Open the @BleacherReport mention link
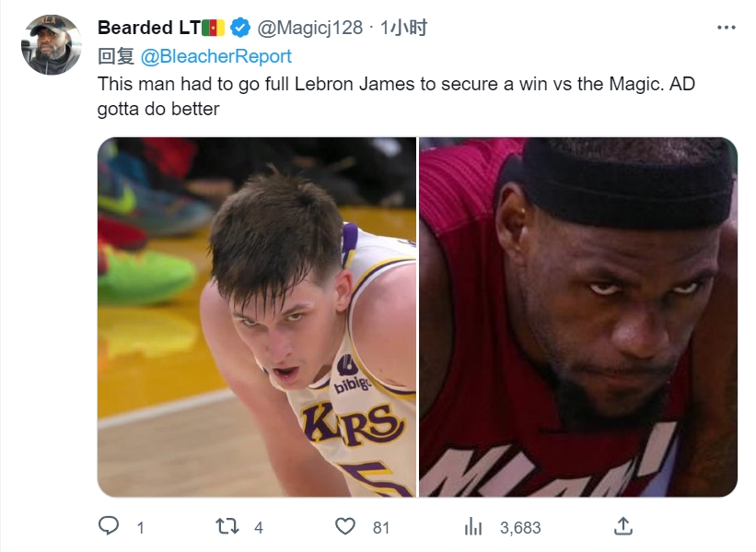The height and width of the screenshot is (552, 756). 215,56
